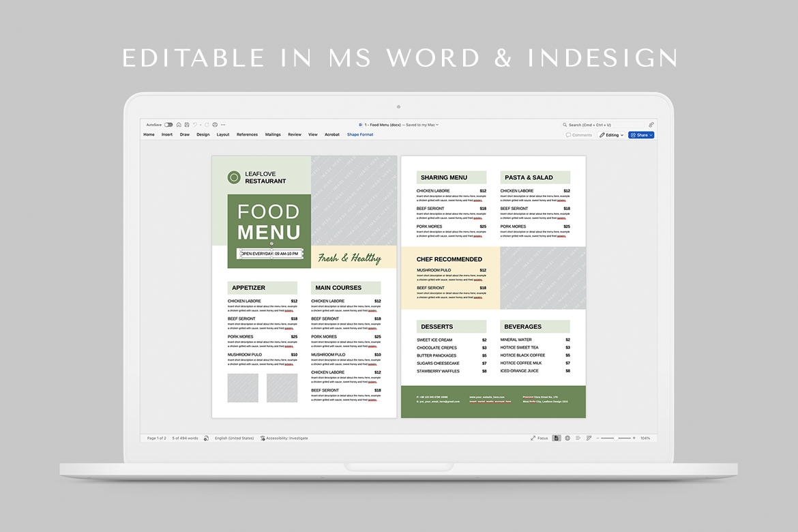Click the proofing icon in status bar
The width and height of the screenshot is (798, 532).
[x=206, y=439]
